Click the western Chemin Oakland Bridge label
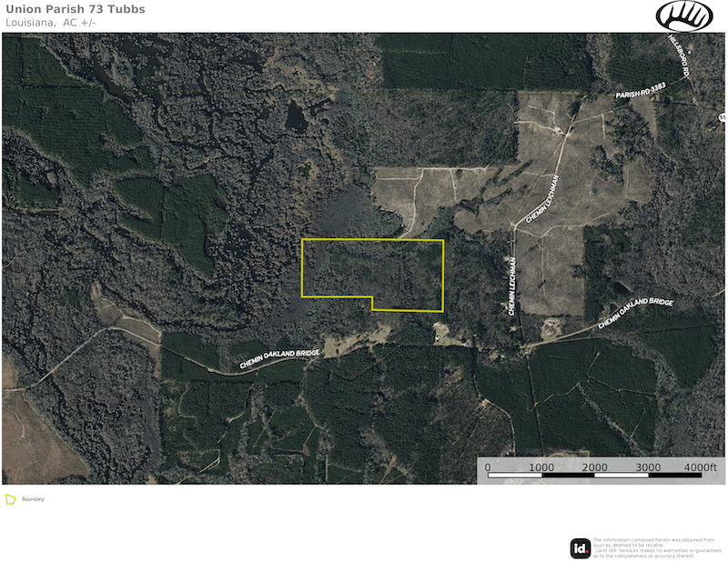 (279, 358)
